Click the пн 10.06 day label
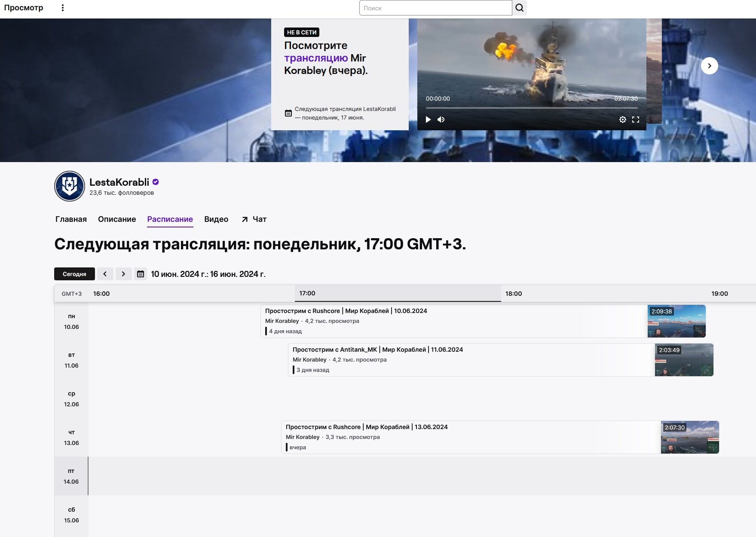This screenshot has height=537, width=756. coord(71,322)
